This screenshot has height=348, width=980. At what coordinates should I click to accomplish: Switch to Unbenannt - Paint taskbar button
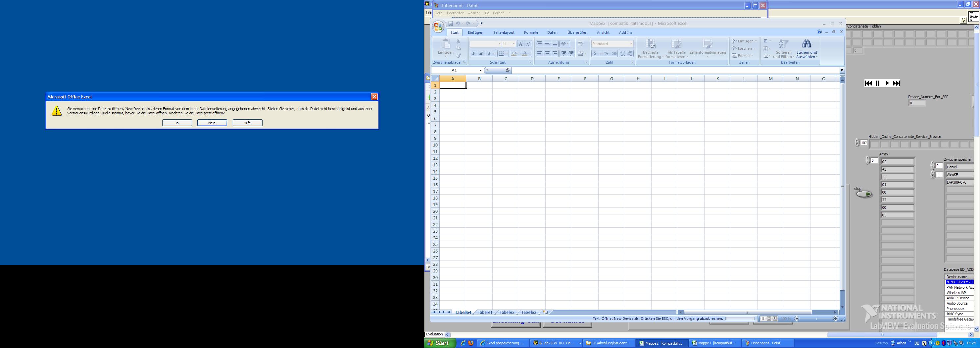768,343
